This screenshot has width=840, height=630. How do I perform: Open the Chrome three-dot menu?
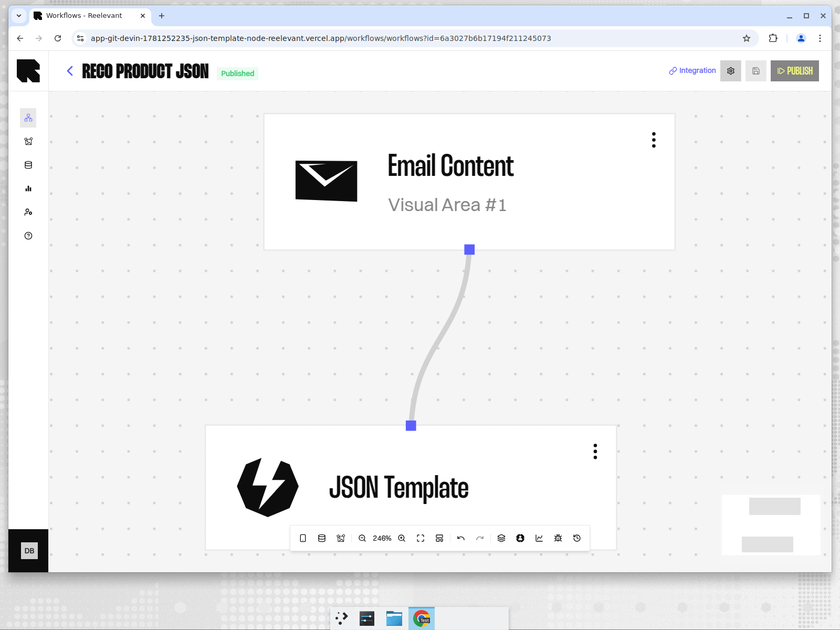click(x=820, y=38)
